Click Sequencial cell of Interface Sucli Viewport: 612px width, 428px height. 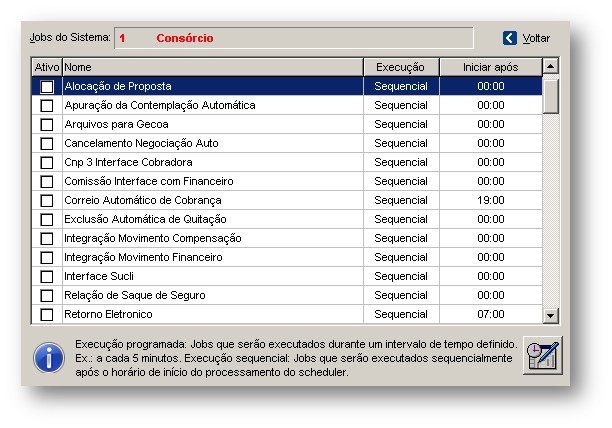coord(401,276)
